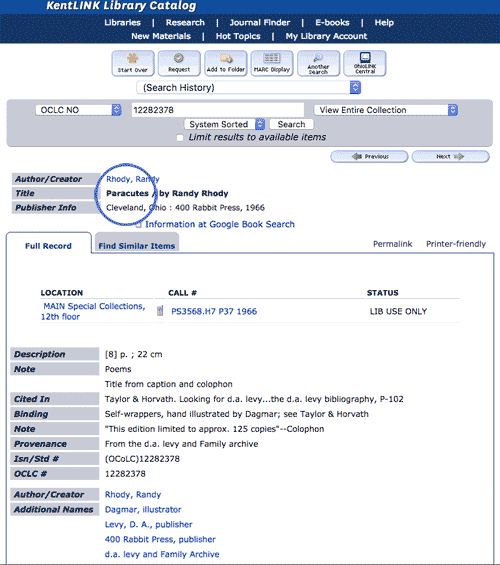Open call number PS3568.H7 P37 1966 link

214,311
